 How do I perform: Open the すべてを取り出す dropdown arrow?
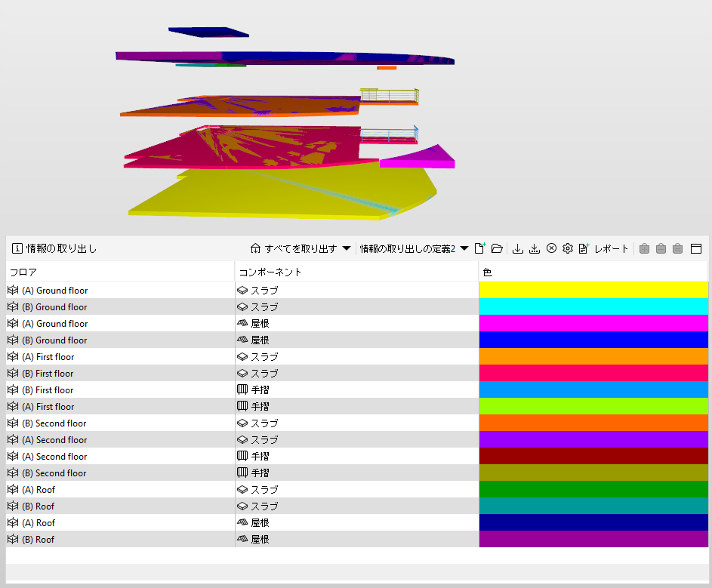click(x=347, y=248)
